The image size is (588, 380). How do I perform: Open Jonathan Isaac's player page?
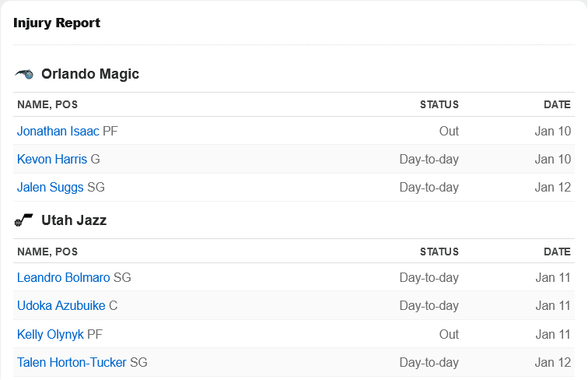[58, 131]
